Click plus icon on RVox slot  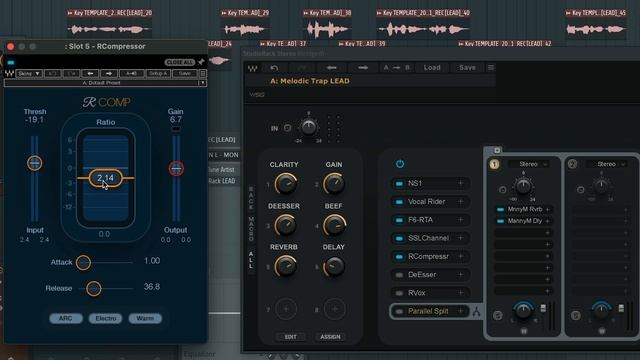(x=460, y=293)
